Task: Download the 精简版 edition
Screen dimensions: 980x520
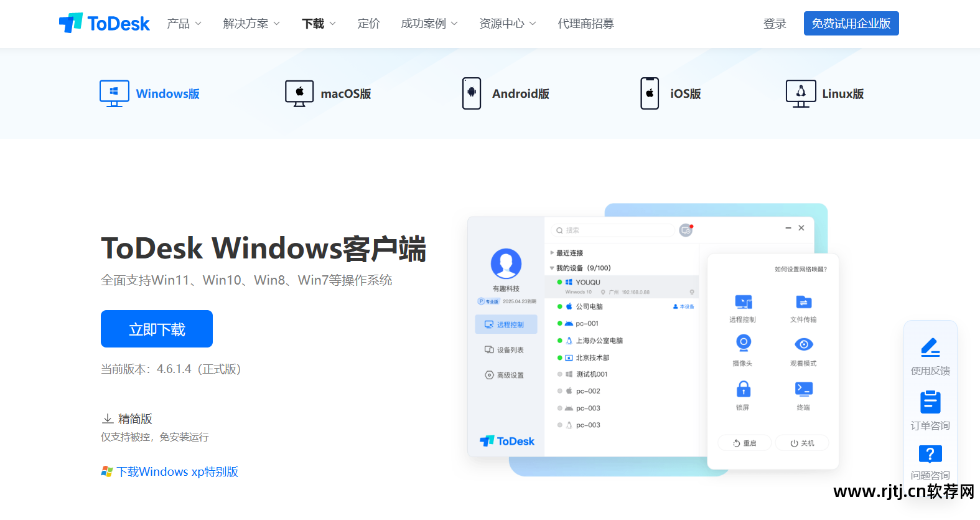Action: [127, 418]
